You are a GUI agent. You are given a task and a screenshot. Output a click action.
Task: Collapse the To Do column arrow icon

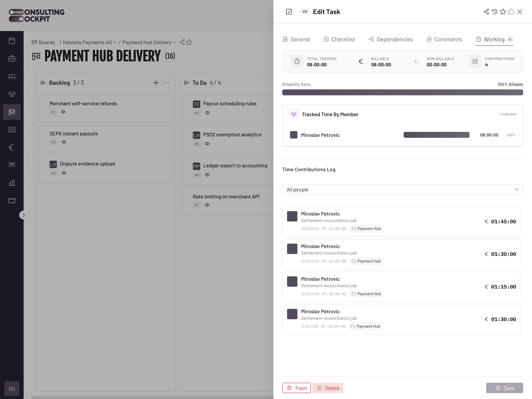pos(187,83)
